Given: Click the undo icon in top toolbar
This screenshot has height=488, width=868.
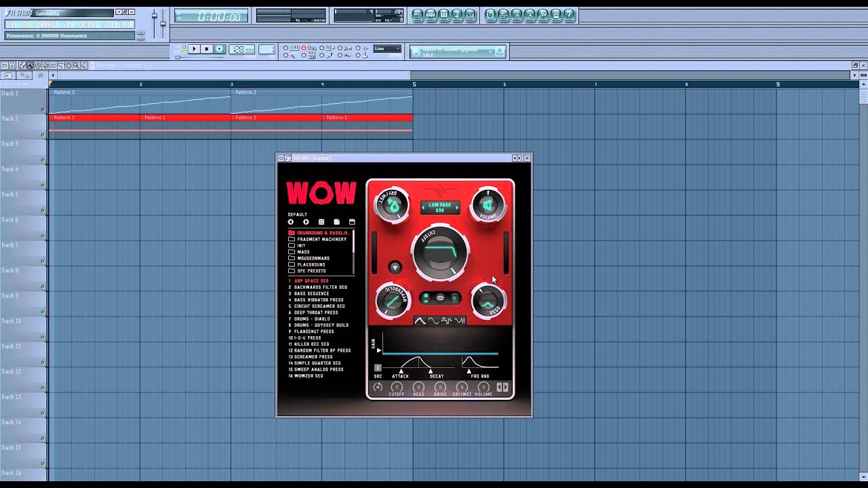Looking at the screenshot, I should [x=490, y=15].
